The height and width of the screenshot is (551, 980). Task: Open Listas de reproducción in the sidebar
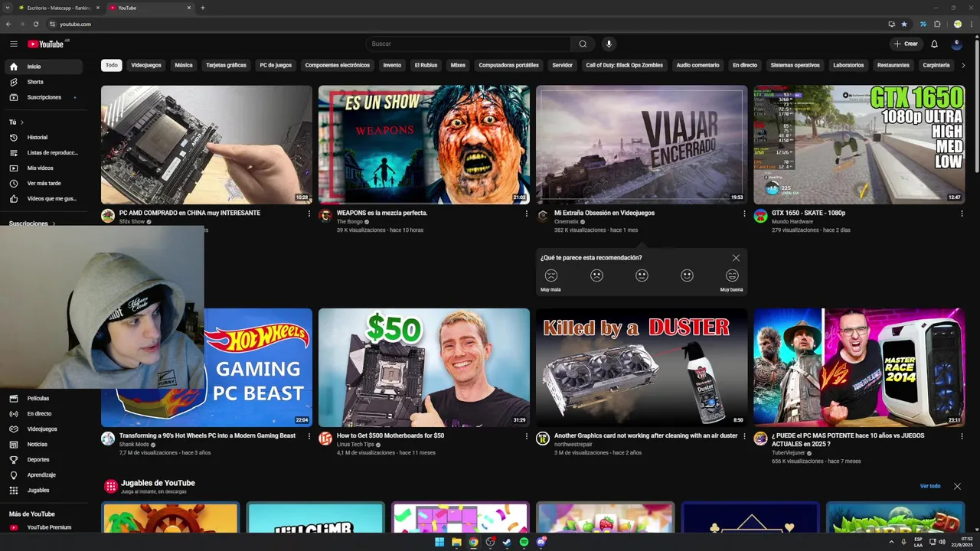(43, 153)
